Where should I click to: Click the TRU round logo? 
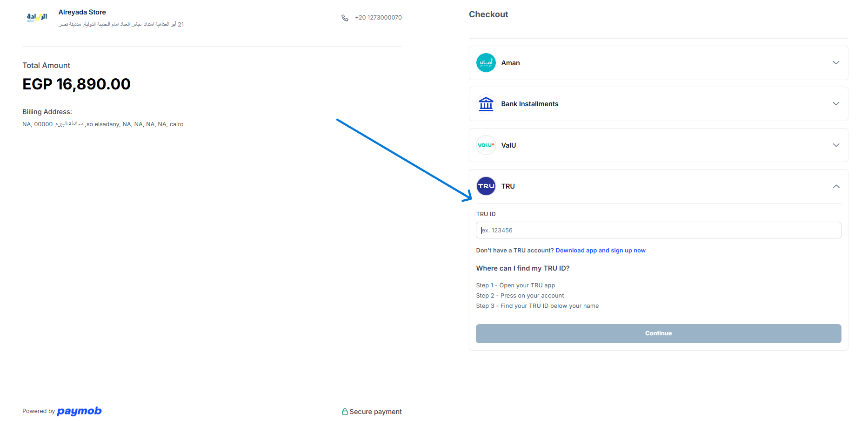coord(486,186)
